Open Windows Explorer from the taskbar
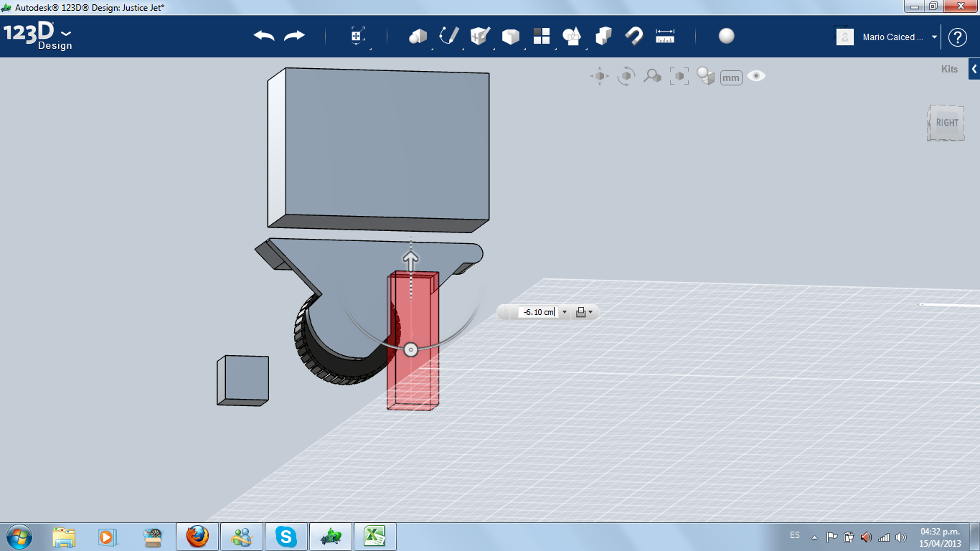Image resolution: width=980 pixels, height=551 pixels. [64, 537]
